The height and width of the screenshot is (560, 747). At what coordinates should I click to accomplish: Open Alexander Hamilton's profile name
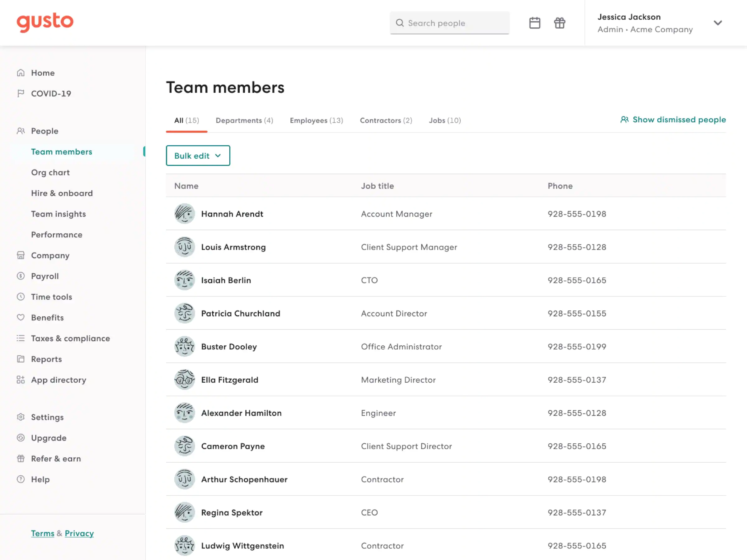[x=241, y=413]
